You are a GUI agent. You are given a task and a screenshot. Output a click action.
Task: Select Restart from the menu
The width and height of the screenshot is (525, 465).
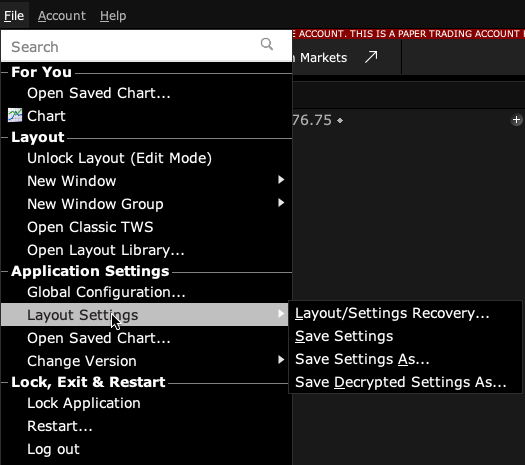pyautogui.click(x=146, y=426)
